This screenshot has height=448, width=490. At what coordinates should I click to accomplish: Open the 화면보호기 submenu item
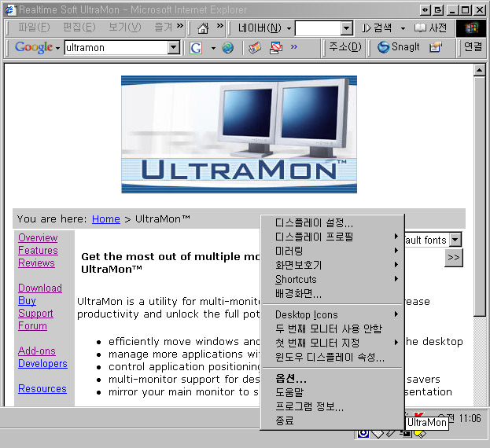pos(332,265)
